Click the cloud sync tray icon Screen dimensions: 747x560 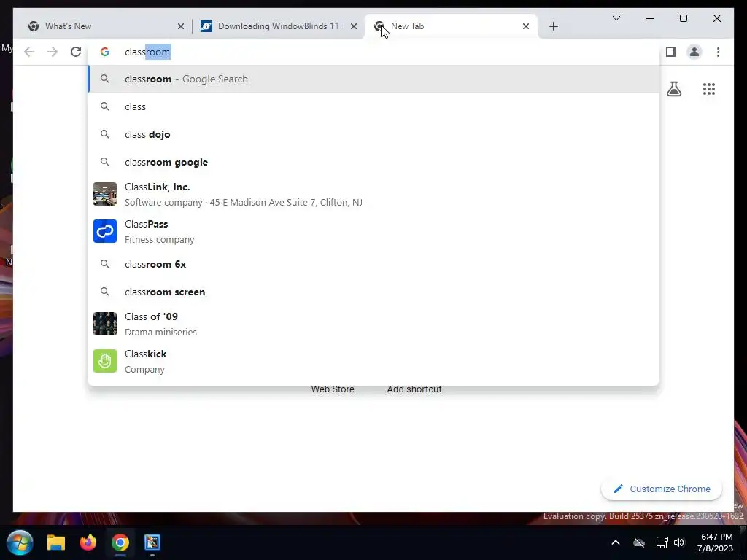639,542
